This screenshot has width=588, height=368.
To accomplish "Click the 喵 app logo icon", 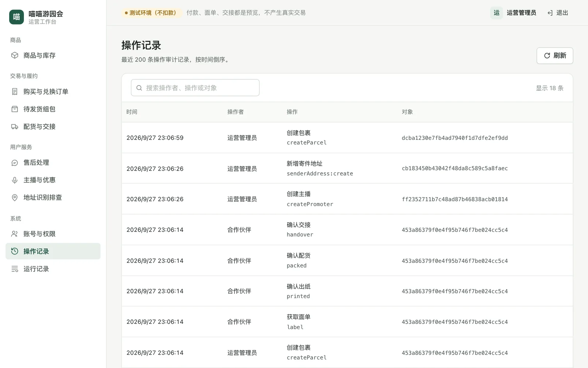I will pyautogui.click(x=17, y=17).
